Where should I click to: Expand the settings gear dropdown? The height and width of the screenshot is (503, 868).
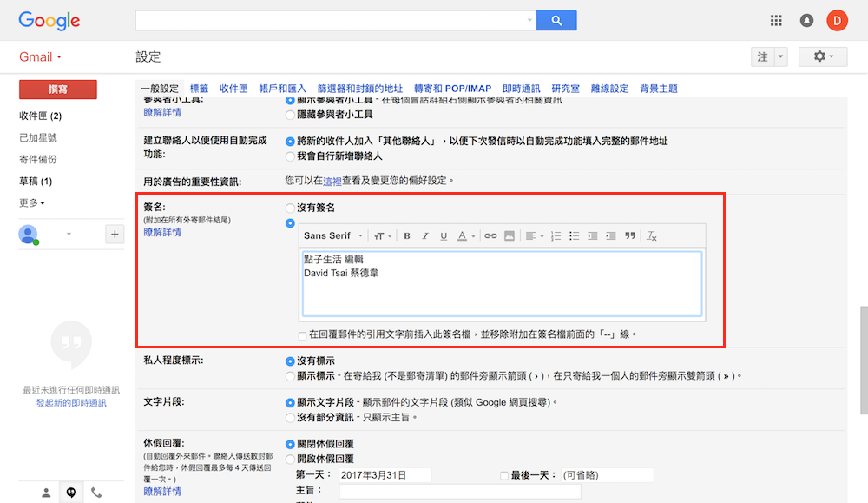click(x=823, y=56)
